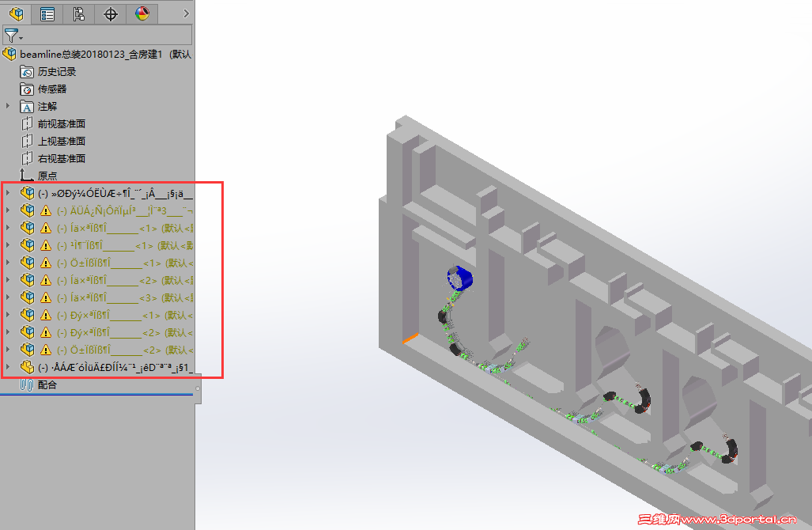Open the tree filter funnel dropdown

(13, 36)
